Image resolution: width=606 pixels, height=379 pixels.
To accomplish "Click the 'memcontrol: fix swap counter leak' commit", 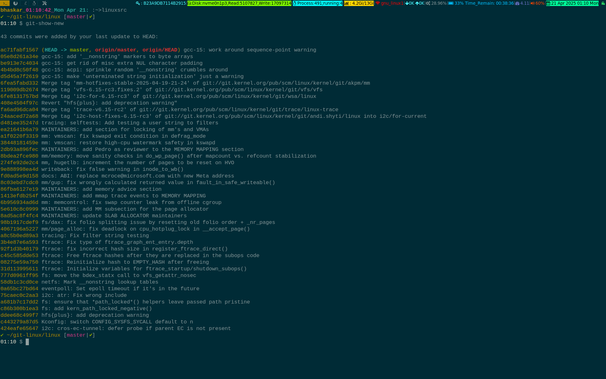I will [x=111, y=202].
